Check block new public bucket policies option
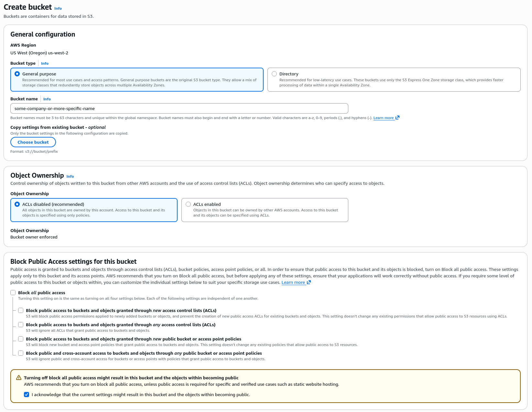Image resolution: width=532 pixels, height=412 pixels. [x=21, y=339]
